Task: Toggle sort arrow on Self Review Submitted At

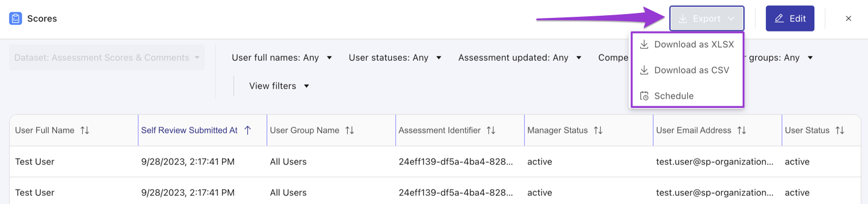Action: click(x=248, y=130)
